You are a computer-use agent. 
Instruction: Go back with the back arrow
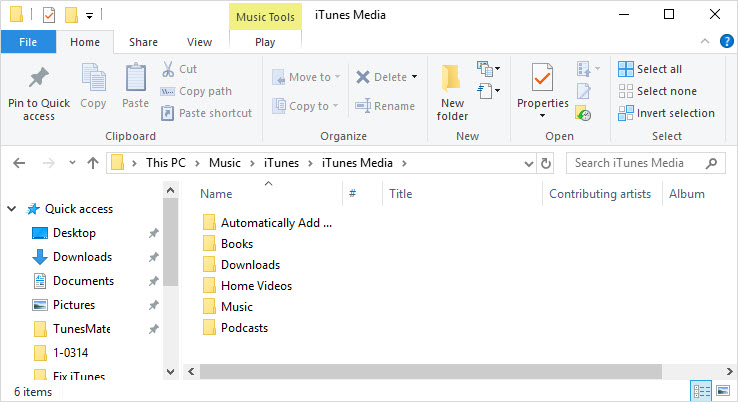coord(19,163)
